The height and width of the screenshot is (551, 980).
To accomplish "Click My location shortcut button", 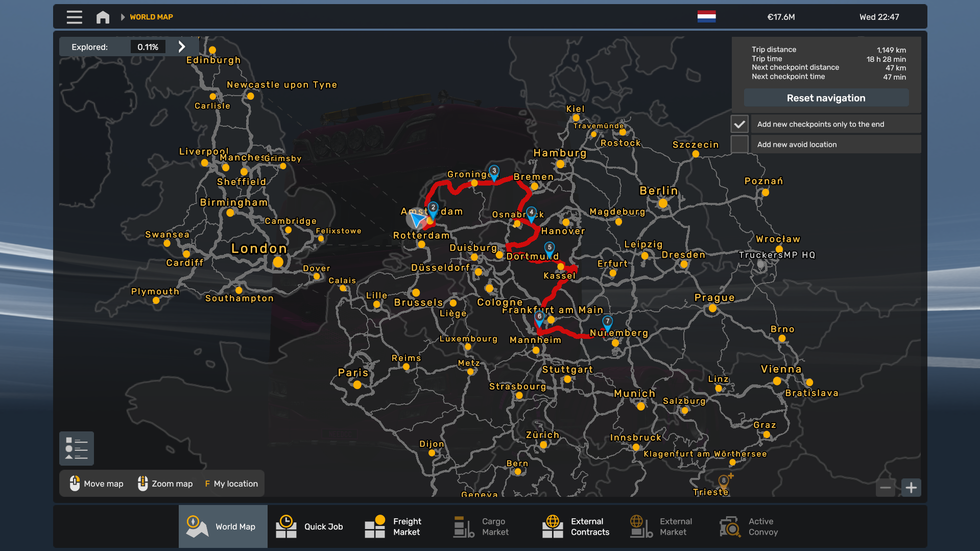I will coord(231,484).
